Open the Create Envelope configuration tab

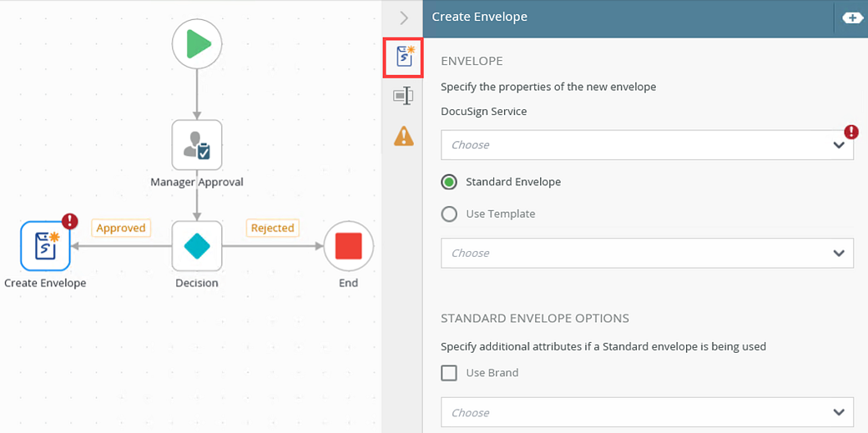pyautogui.click(x=404, y=58)
